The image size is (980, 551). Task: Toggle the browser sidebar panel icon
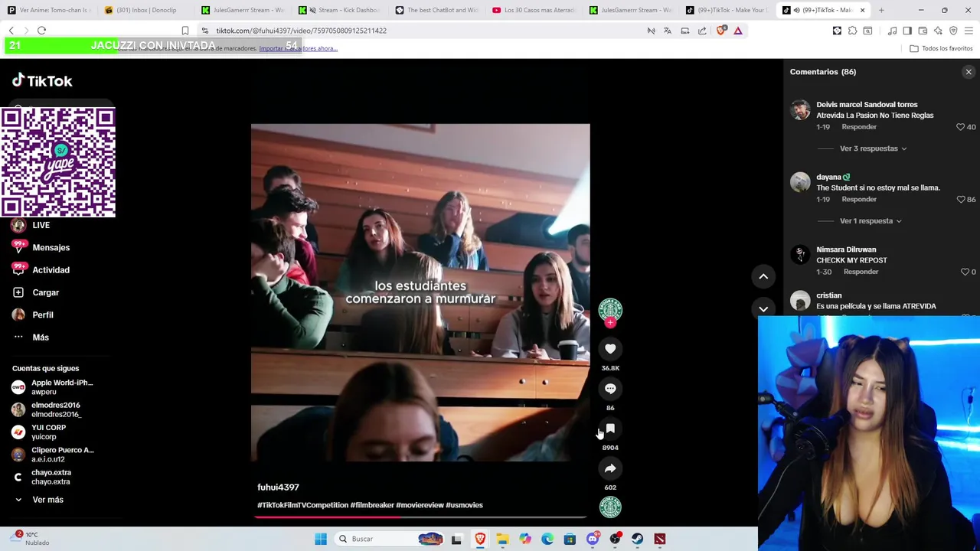pos(907,31)
